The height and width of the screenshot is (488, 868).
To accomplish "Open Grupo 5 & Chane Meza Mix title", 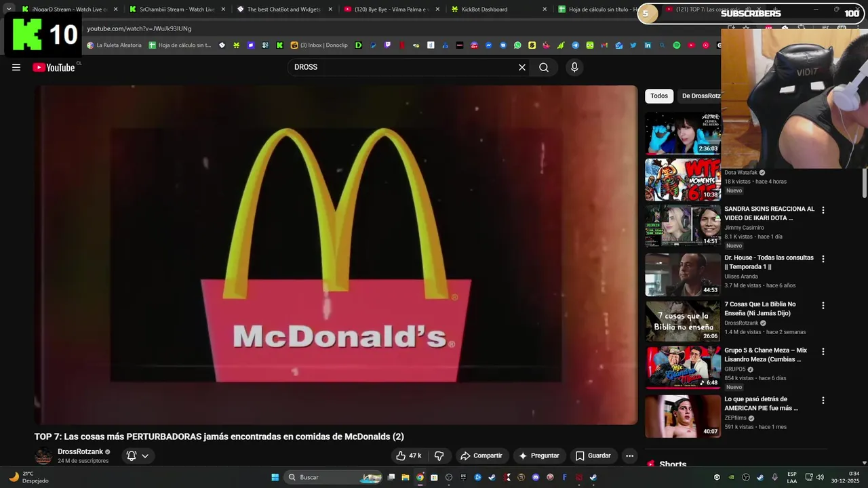I will click(x=766, y=354).
